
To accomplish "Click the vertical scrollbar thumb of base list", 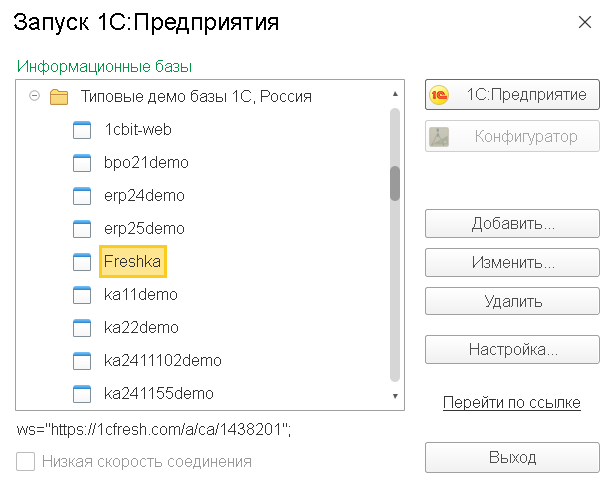I will click(395, 183).
